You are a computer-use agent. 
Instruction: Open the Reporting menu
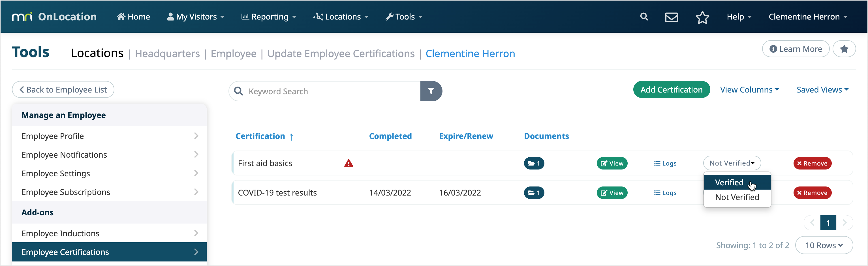pos(269,16)
